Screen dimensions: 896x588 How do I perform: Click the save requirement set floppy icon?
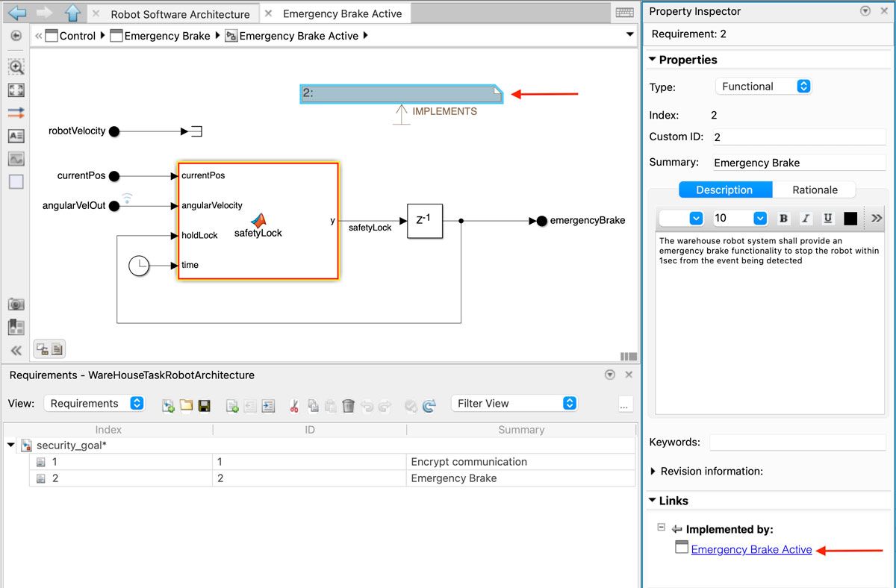[204, 406]
